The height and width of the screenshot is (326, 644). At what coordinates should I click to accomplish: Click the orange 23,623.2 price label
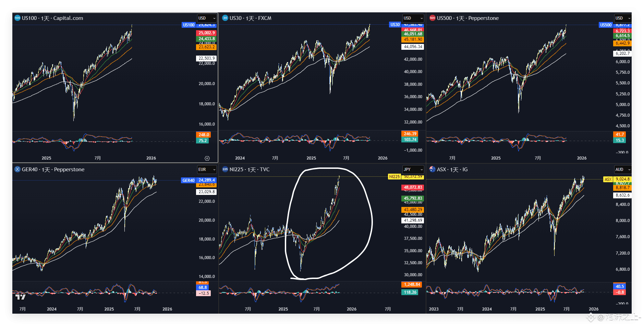[207, 47]
